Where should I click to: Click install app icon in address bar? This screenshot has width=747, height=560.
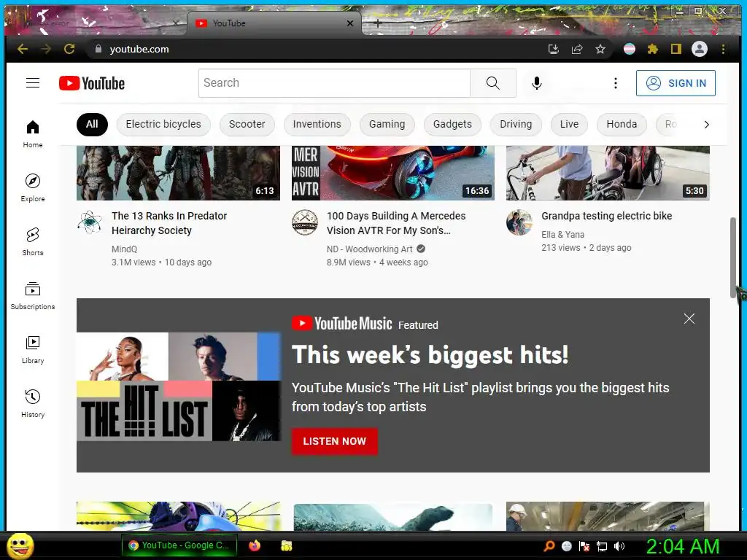[553, 49]
